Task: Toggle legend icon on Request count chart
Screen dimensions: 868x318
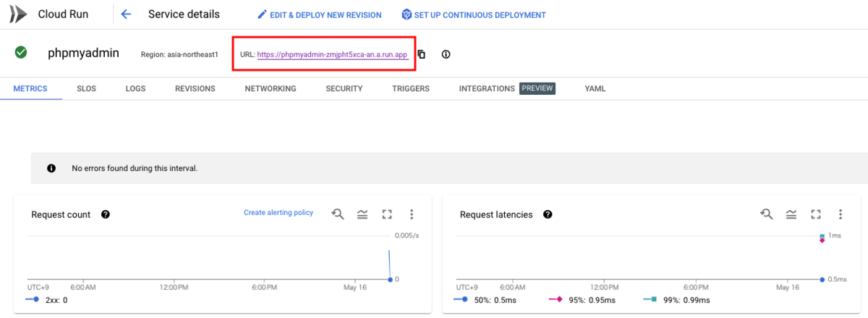Action: 362,214
